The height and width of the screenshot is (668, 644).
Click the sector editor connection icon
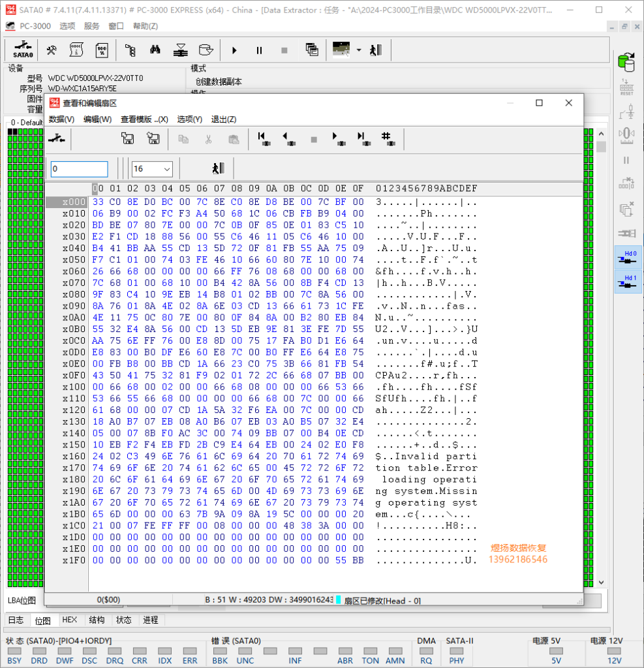(x=57, y=138)
